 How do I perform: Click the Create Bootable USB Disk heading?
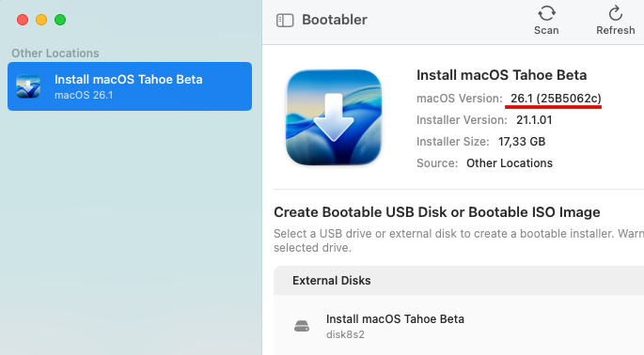tap(437, 212)
